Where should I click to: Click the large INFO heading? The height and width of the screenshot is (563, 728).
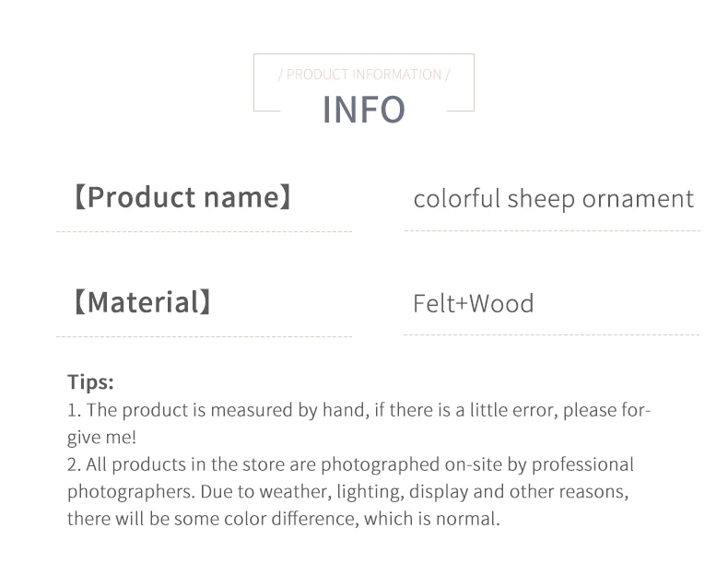pyautogui.click(x=363, y=110)
